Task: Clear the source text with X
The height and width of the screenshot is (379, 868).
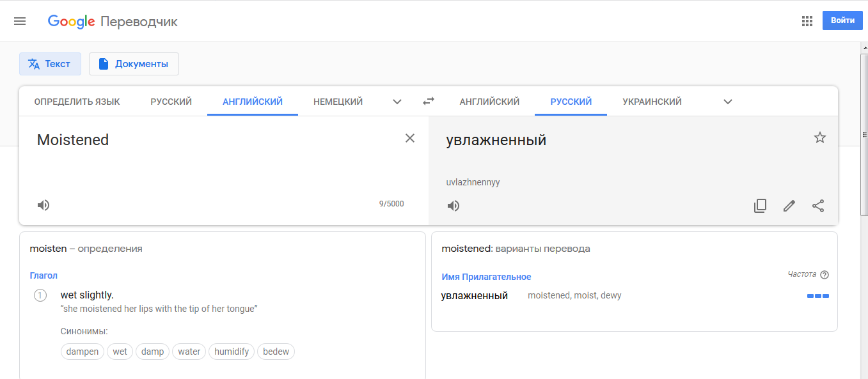Action: click(x=410, y=138)
